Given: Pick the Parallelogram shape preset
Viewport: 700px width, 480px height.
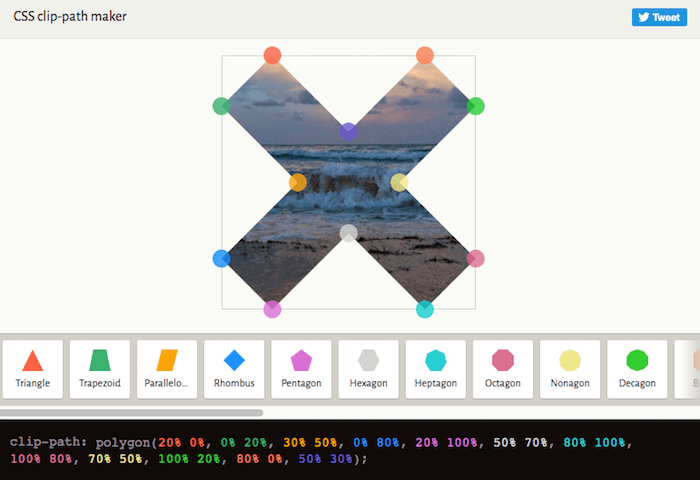Looking at the screenshot, I should pyautogui.click(x=167, y=369).
